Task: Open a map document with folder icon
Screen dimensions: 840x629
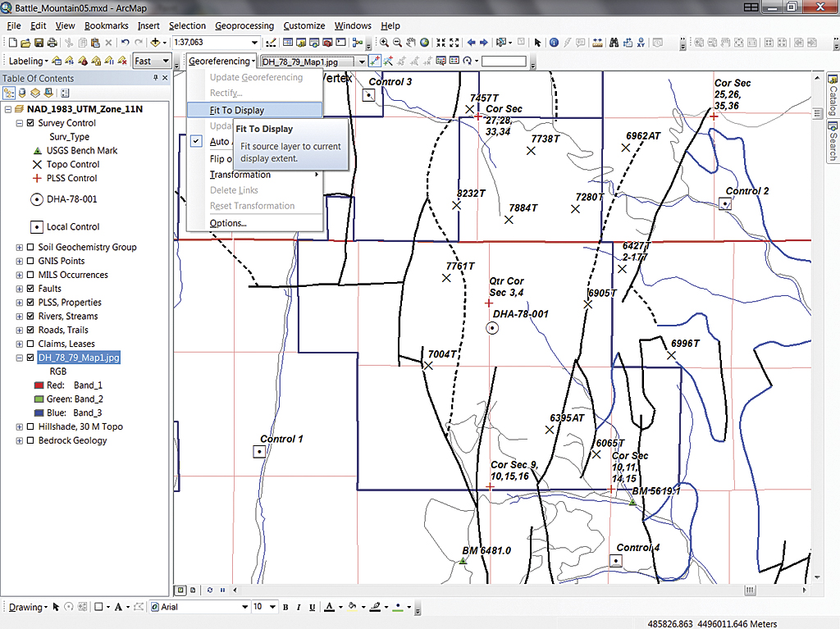Action: pos(25,43)
